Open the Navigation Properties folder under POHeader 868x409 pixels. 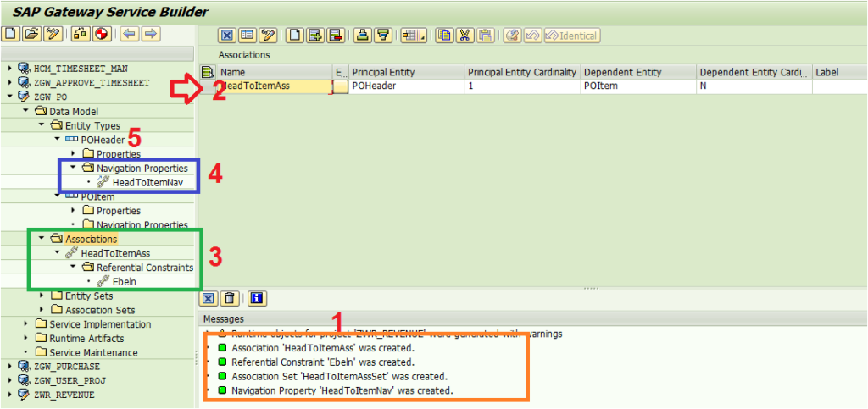(x=142, y=168)
